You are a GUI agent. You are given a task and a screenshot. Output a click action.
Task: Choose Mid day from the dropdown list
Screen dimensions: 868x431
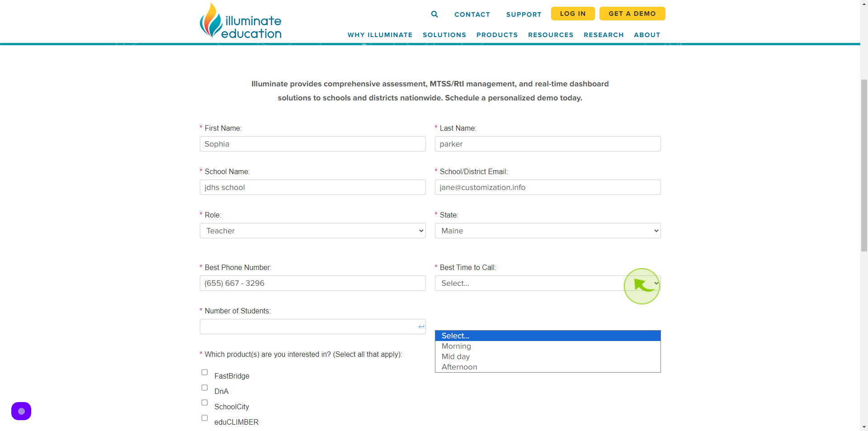[548, 356]
